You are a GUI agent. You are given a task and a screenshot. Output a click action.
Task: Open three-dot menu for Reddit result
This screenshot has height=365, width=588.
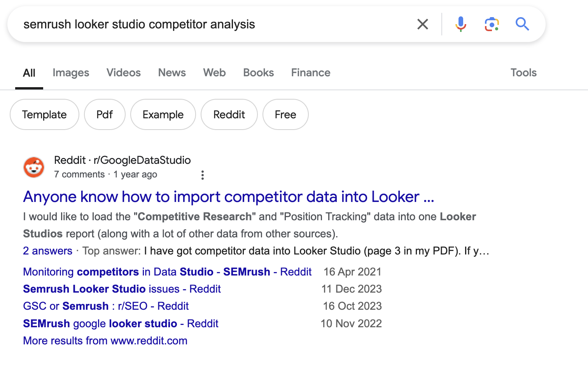[x=202, y=175]
